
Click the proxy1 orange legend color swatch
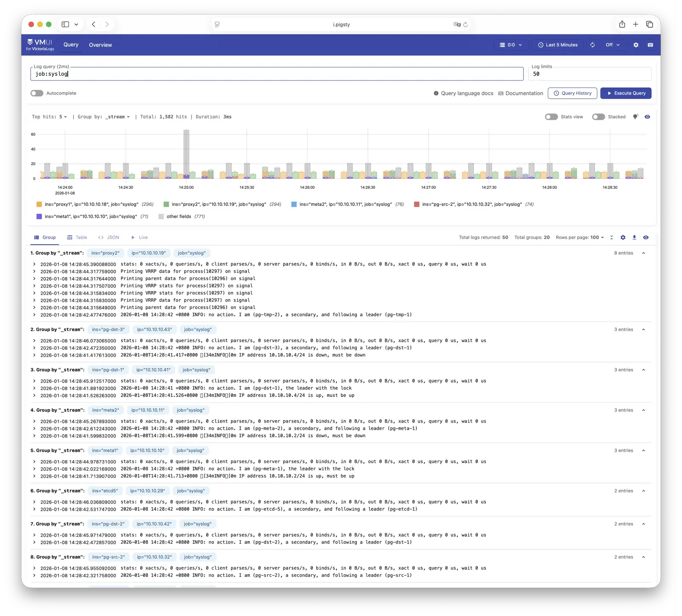coord(39,204)
